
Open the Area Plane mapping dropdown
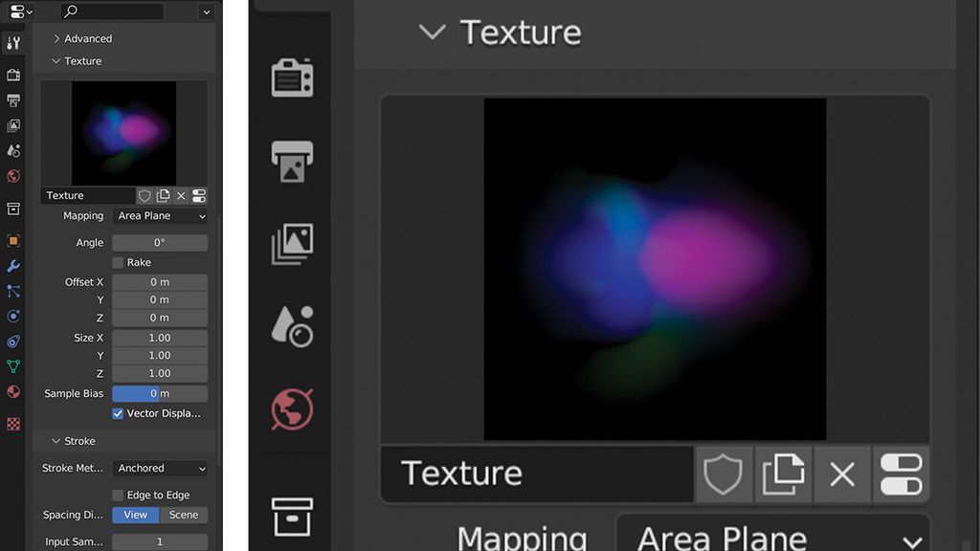click(160, 215)
